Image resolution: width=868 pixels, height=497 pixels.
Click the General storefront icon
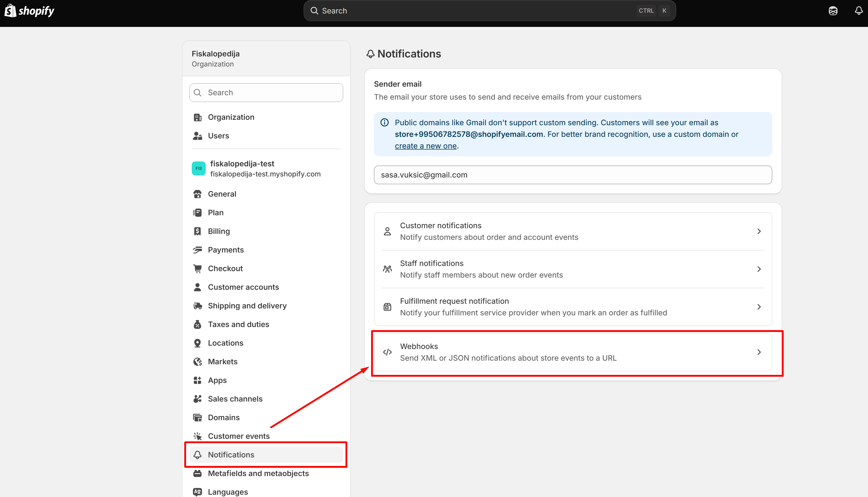[197, 194]
